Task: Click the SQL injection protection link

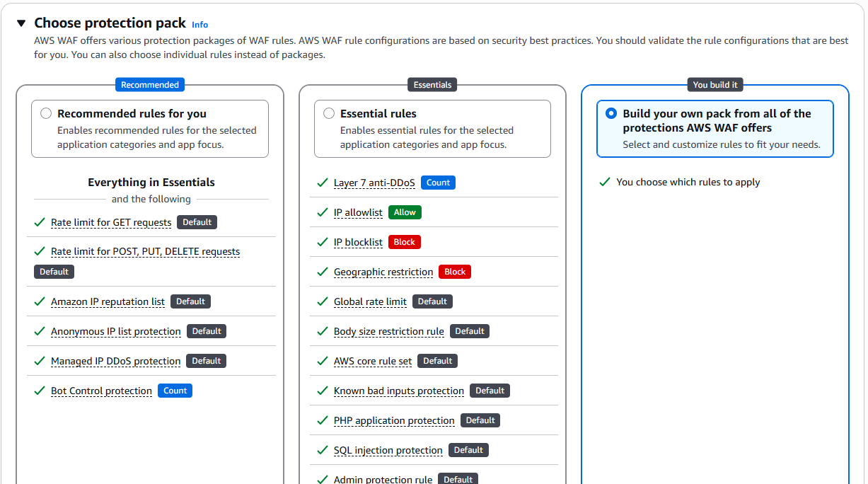Action: (388, 450)
